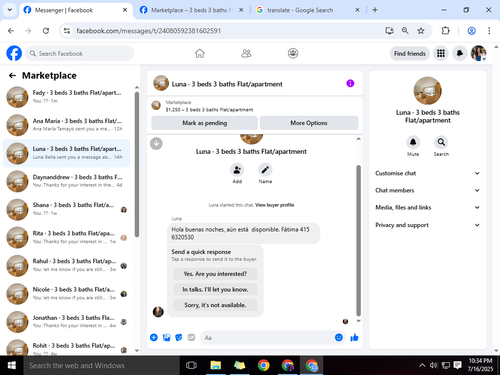Click the Facebook logo icon
The width and height of the screenshot is (500, 375).
tap(14, 53)
